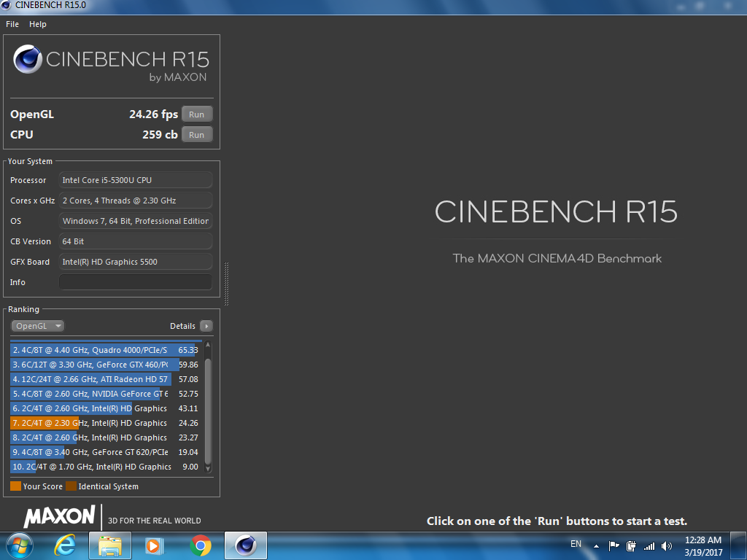Open the volume speaker tray icon
Screen dimensions: 747x560
667,546
